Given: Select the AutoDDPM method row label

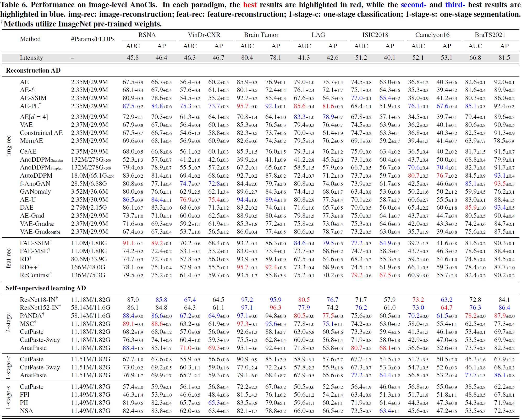Looking at the screenshot, I should pos(36,176).
